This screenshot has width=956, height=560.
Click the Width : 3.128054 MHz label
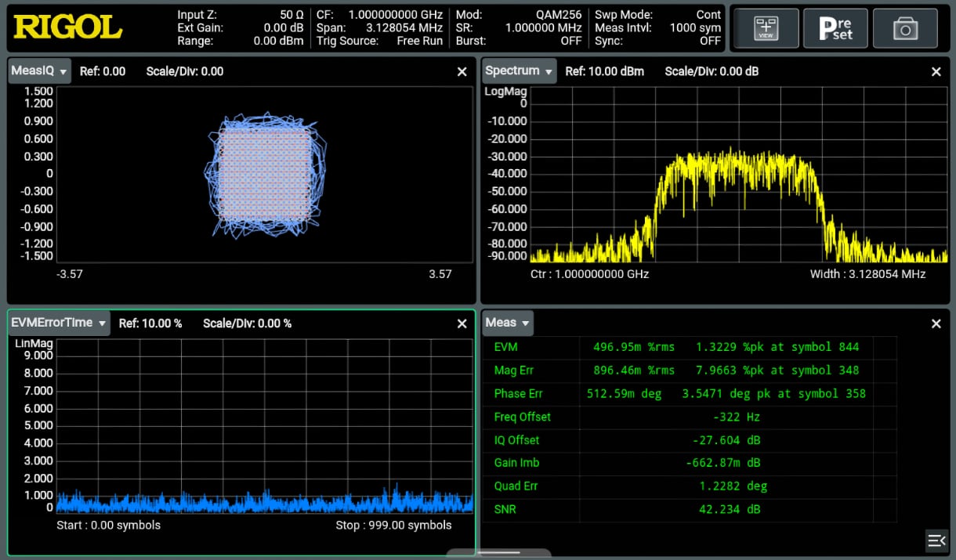(x=868, y=274)
